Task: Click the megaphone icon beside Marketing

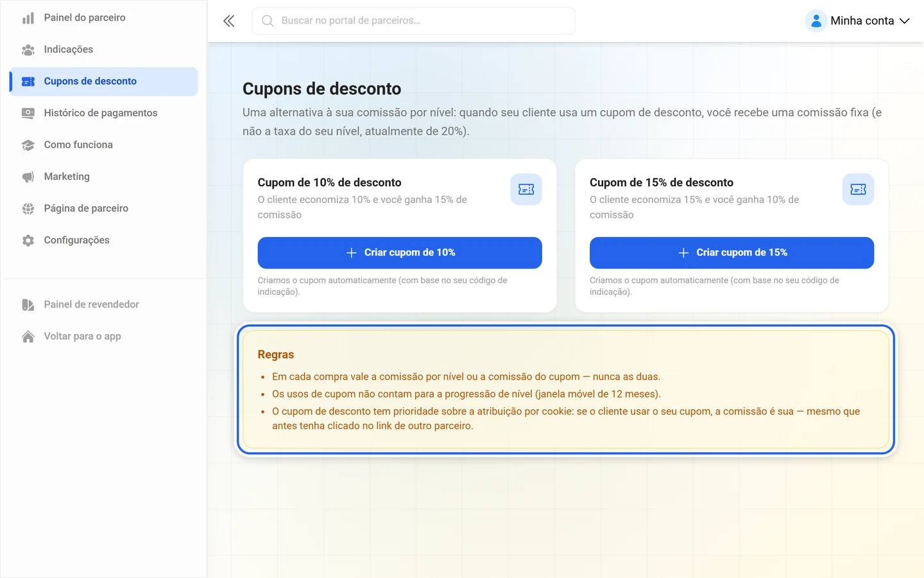Action: tap(28, 177)
